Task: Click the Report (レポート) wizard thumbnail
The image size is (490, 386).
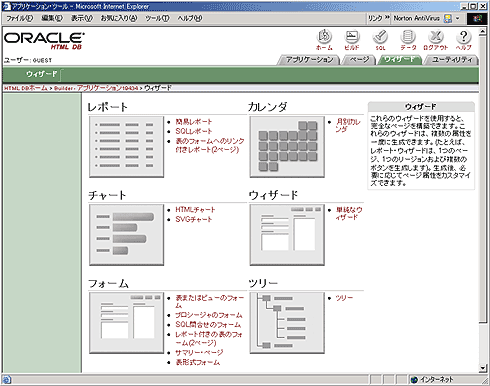Action: click(x=126, y=147)
